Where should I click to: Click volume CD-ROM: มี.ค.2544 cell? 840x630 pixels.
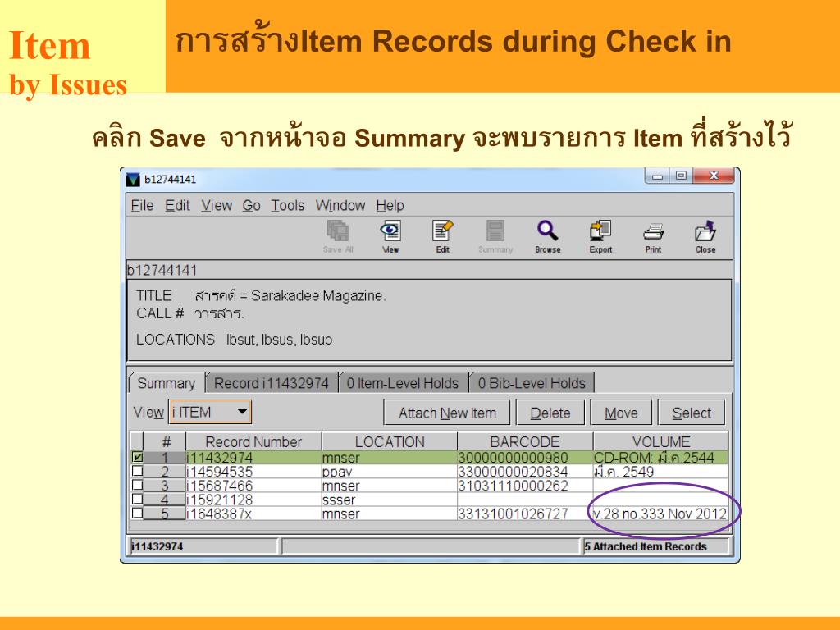[660, 458]
